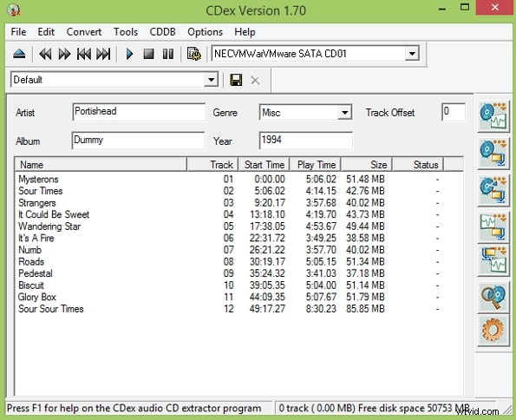Select the track Numb
516x420 pixels.
[x=30, y=250]
